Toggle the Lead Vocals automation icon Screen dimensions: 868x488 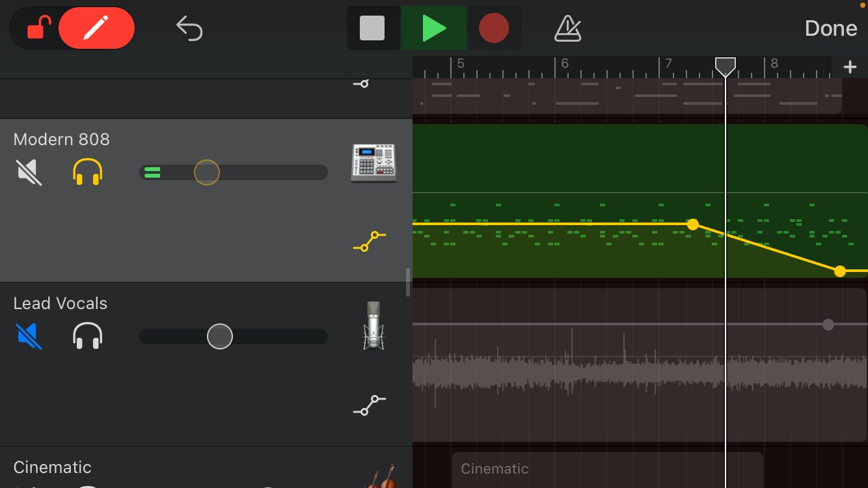(x=370, y=405)
